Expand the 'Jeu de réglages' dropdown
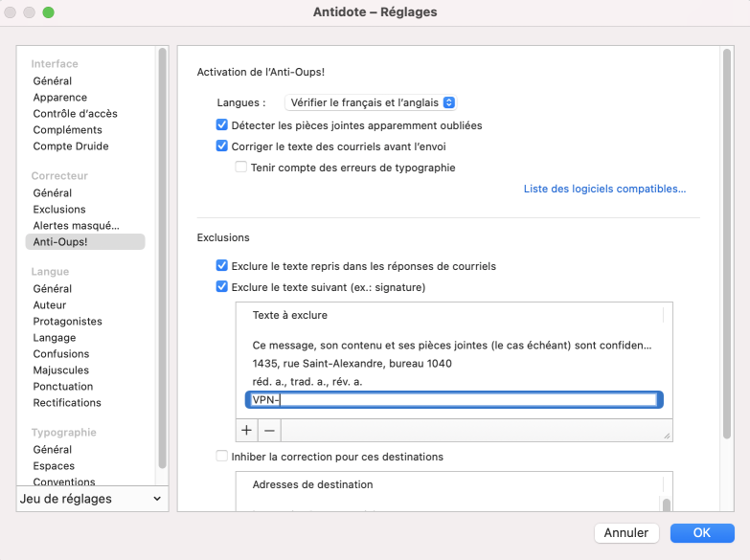Screen dimensions: 750x560 pos(92,499)
